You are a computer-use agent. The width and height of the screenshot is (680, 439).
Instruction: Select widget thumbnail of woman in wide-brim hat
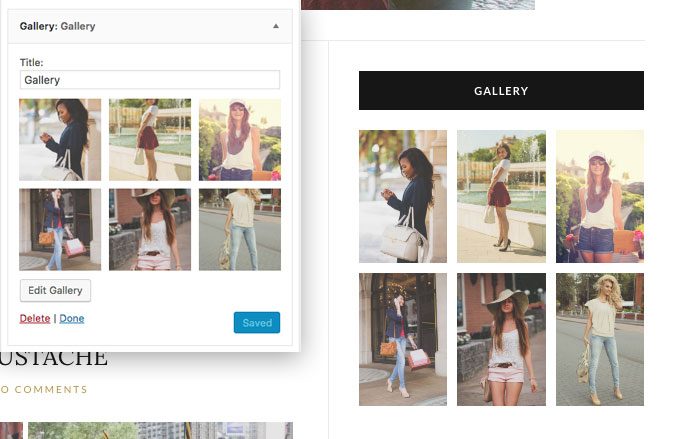point(150,229)
